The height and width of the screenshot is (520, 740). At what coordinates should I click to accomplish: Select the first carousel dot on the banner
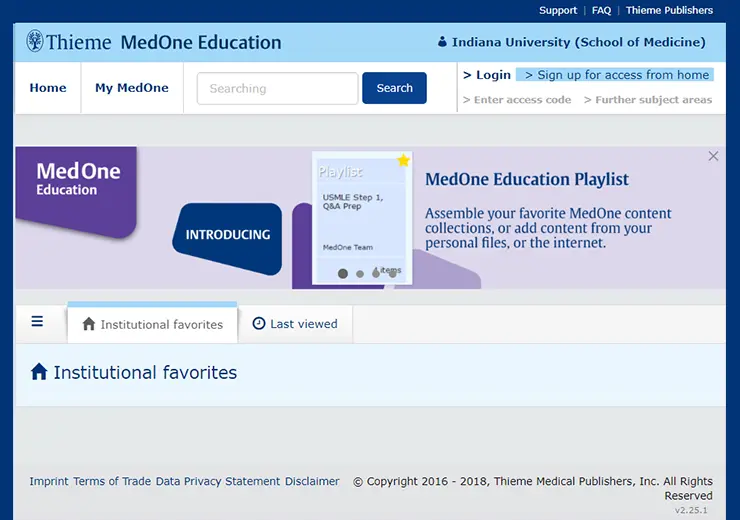pyautogui.click(x=343, y=273)
